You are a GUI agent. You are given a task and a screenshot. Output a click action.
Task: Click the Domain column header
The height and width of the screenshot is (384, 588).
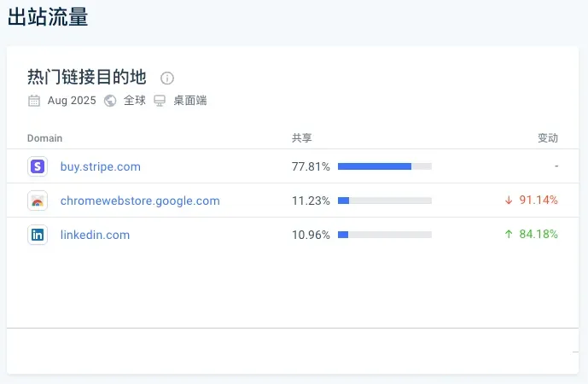44,138
